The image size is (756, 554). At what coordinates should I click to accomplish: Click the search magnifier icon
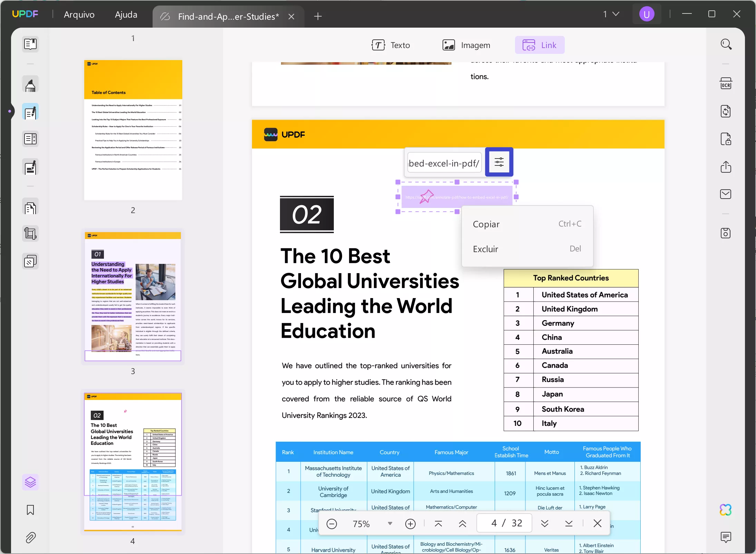pyautogui.click(x=726, y=44)
